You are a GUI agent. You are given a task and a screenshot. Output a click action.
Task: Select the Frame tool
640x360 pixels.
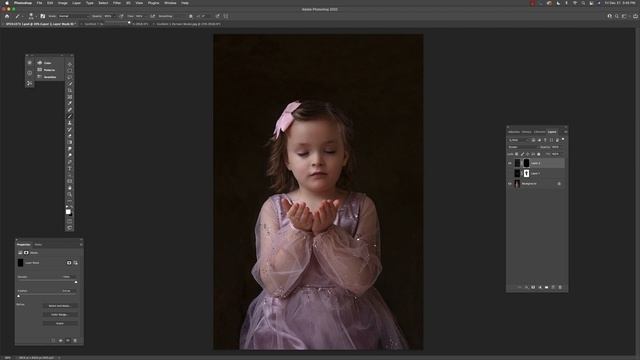[x=70, y=97]
